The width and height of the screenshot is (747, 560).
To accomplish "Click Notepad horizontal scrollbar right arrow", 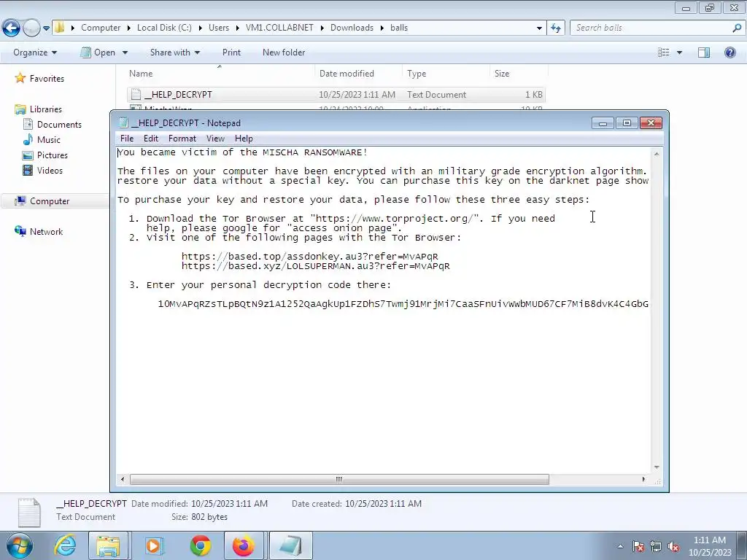I will point(643,479).
